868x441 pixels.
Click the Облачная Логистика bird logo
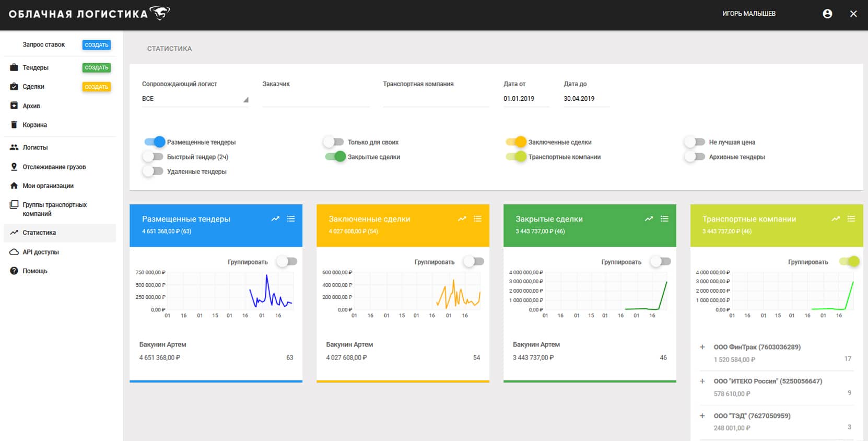coord(160,13)
